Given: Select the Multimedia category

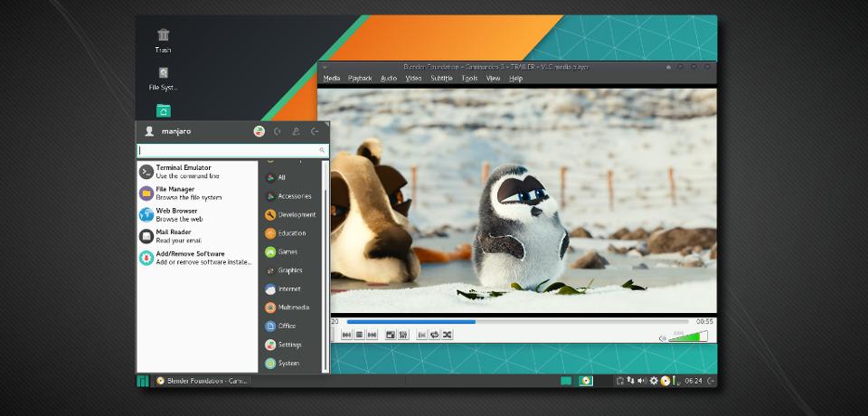Looking at the screenshot, I should tap(290, 307).
